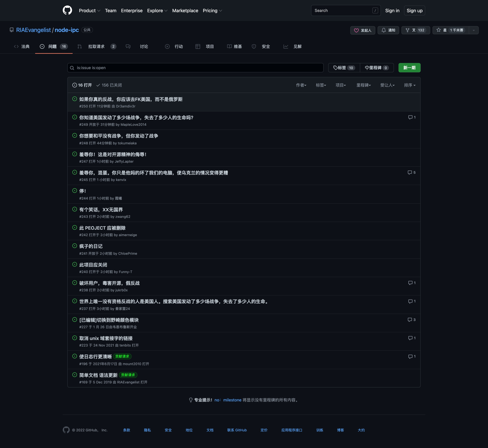
Task: Expand the Product dropdown in the top nav
Action: coord(89,10)
